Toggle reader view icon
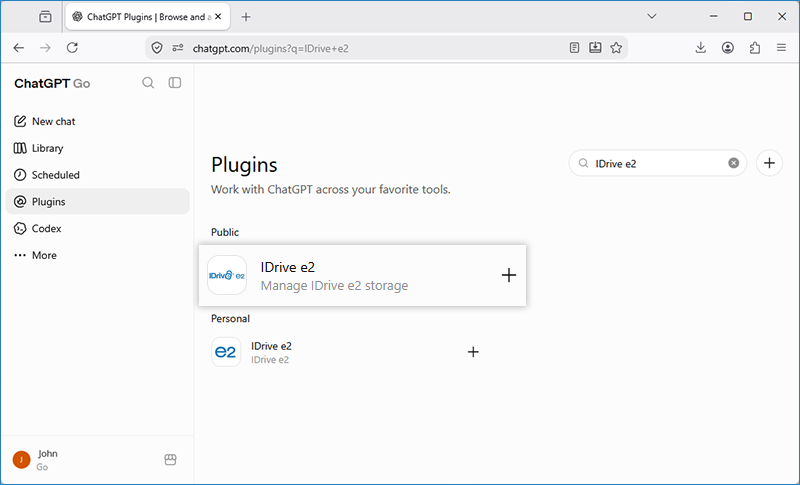 (574, 48)
